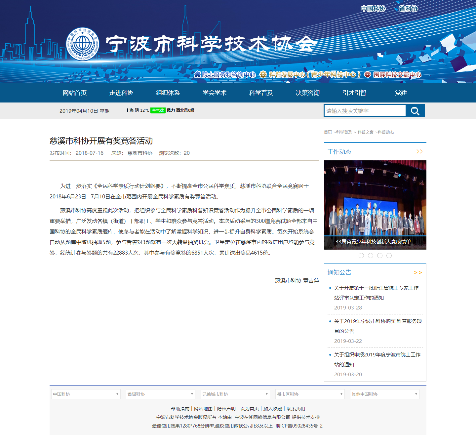Click the author line 慈溪市科协 章吉萍
The width and height of the screenshot is (476, 448).
[x=297, y=281]
